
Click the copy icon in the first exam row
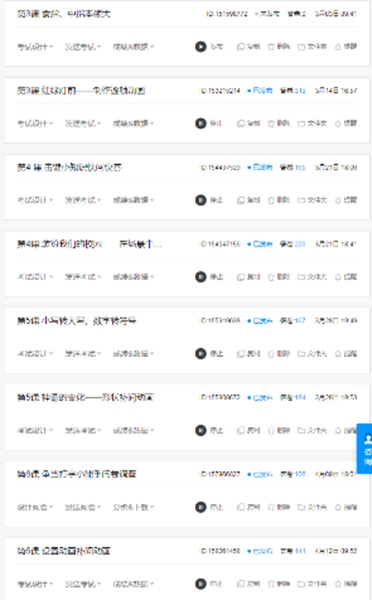(x=241, y=47)
